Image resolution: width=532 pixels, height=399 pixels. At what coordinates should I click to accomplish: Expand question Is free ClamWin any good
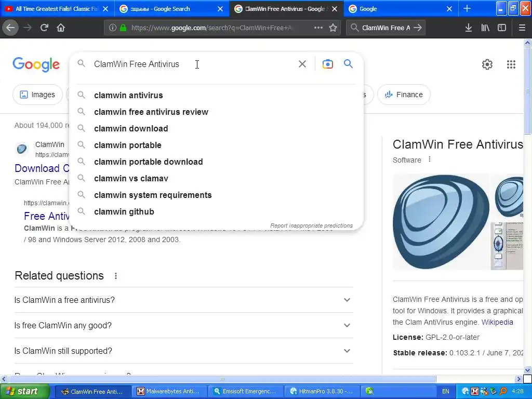pos(183,325)
